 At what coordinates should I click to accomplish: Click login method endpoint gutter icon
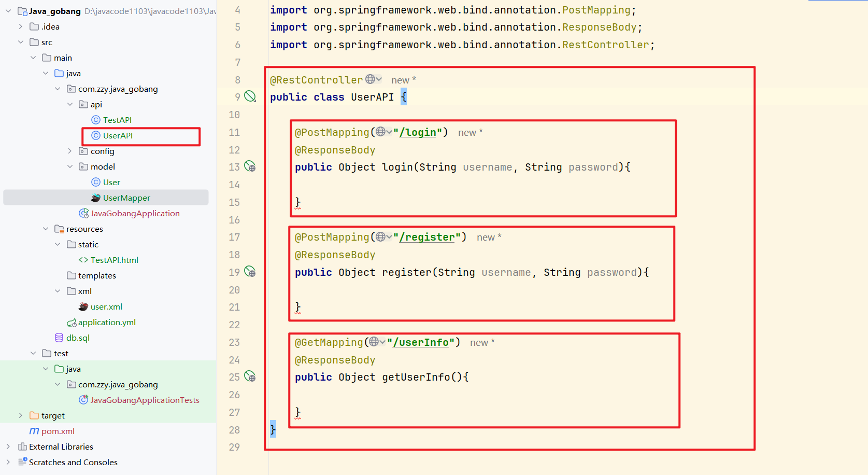[250, 166]
